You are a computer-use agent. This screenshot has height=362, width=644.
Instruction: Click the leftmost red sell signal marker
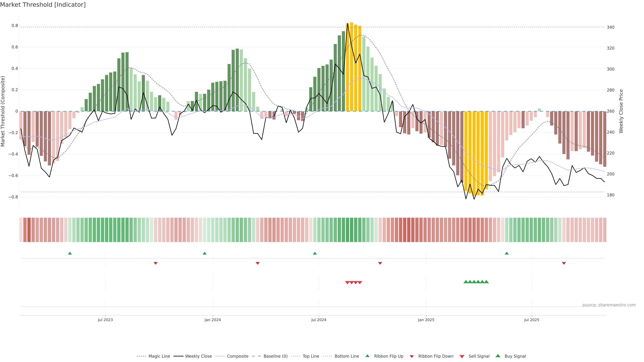point(347,283)
